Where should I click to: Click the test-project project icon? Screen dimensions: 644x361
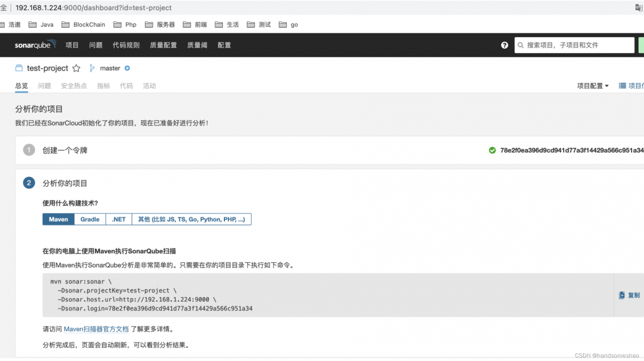pos(19,68)
